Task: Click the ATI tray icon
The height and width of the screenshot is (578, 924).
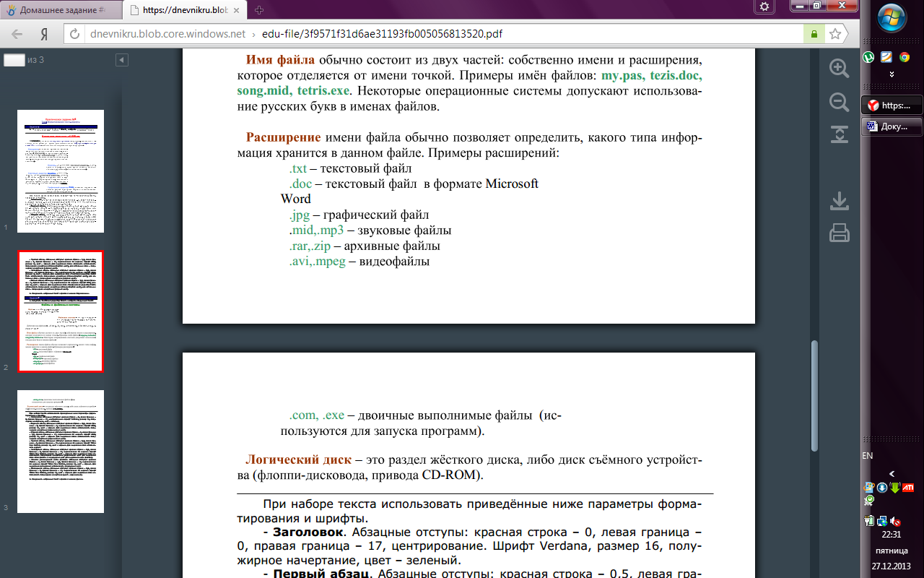Action: [907, 488]
